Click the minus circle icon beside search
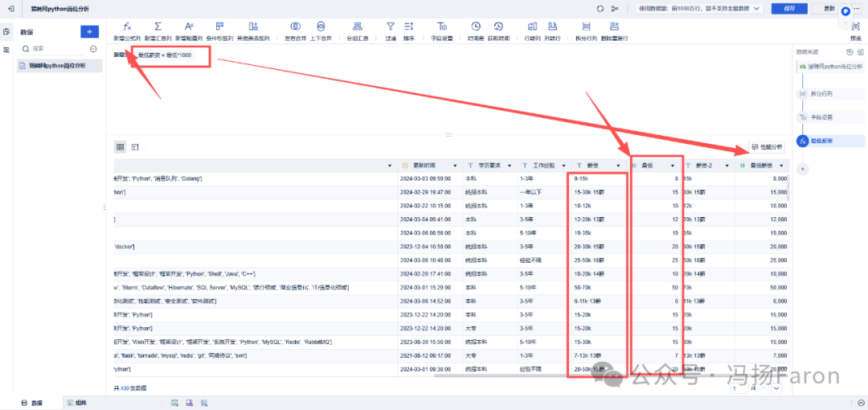The height and width of the screenshot is (410, 868). point(93,49)
